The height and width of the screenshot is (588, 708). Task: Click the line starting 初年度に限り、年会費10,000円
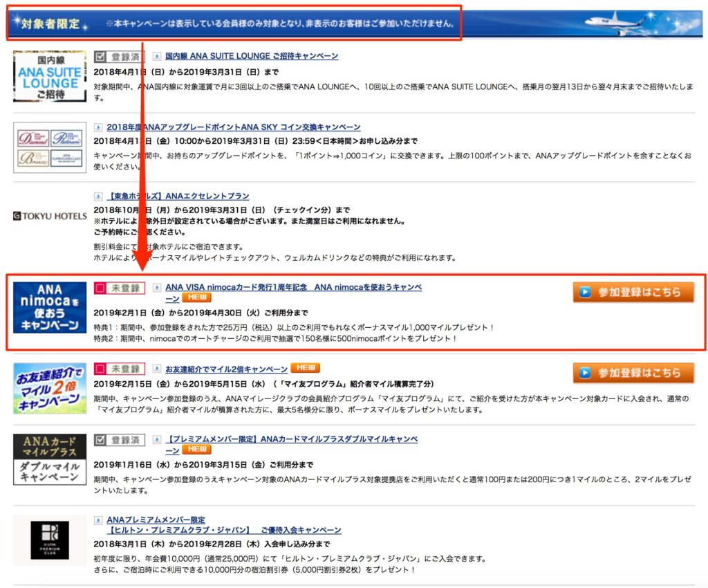point(290,559)
